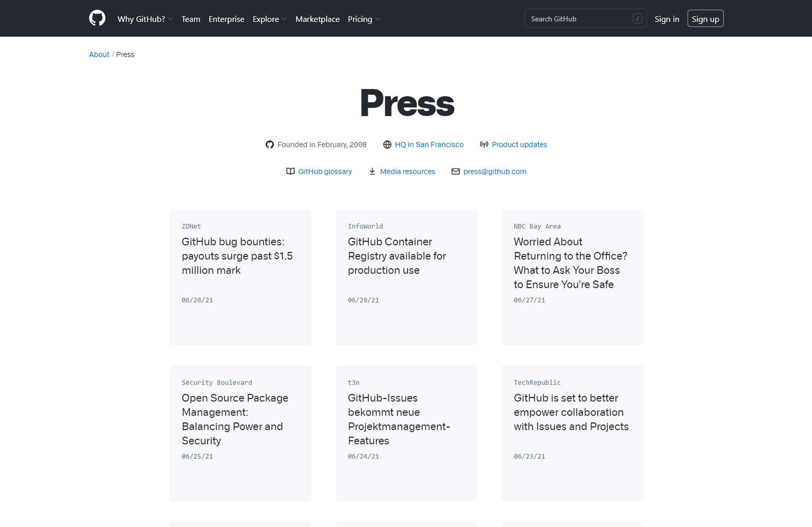Open the Enterprise nav item
The height and width of the screenshot is (527, 812).
tap(226, 19)
